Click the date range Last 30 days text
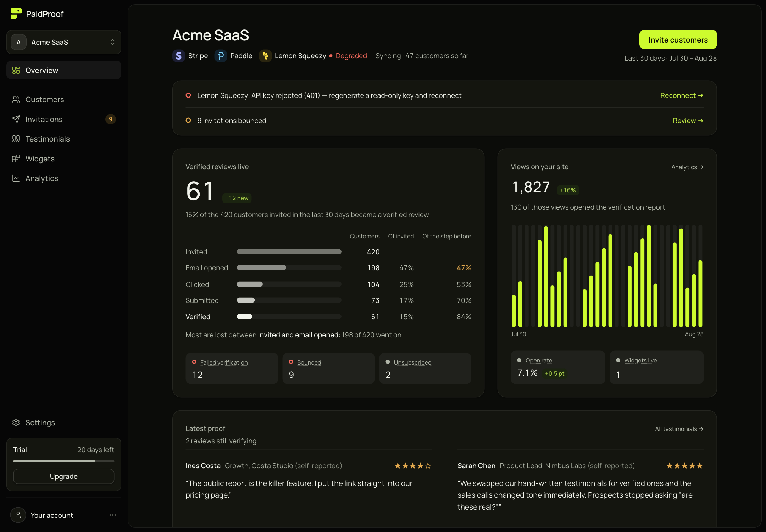 [671, 58]
